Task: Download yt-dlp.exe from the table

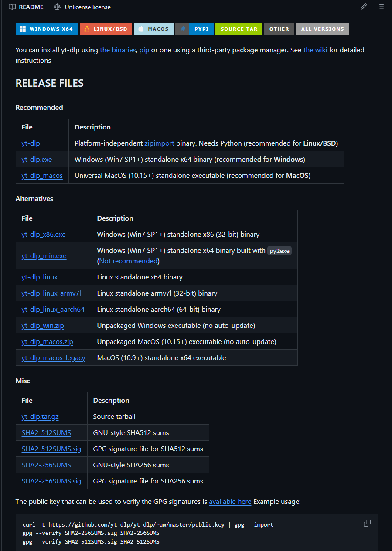Action: pos(37,160)
